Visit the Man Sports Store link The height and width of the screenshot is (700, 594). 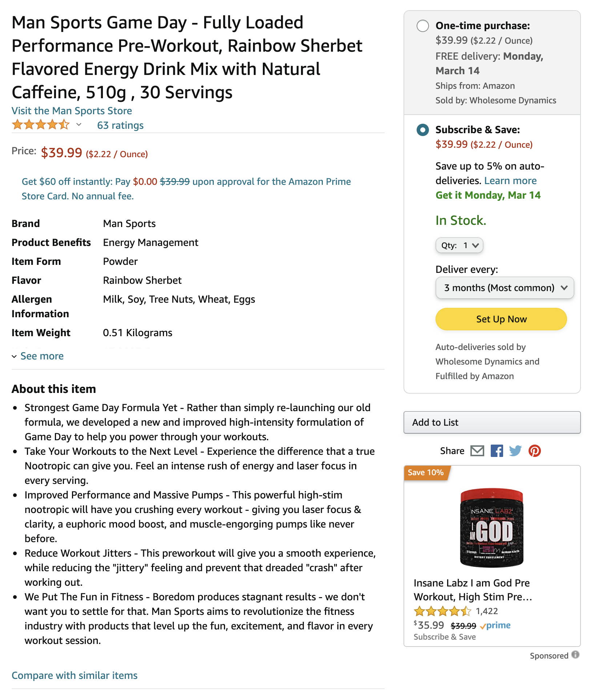tap(72, 111)
